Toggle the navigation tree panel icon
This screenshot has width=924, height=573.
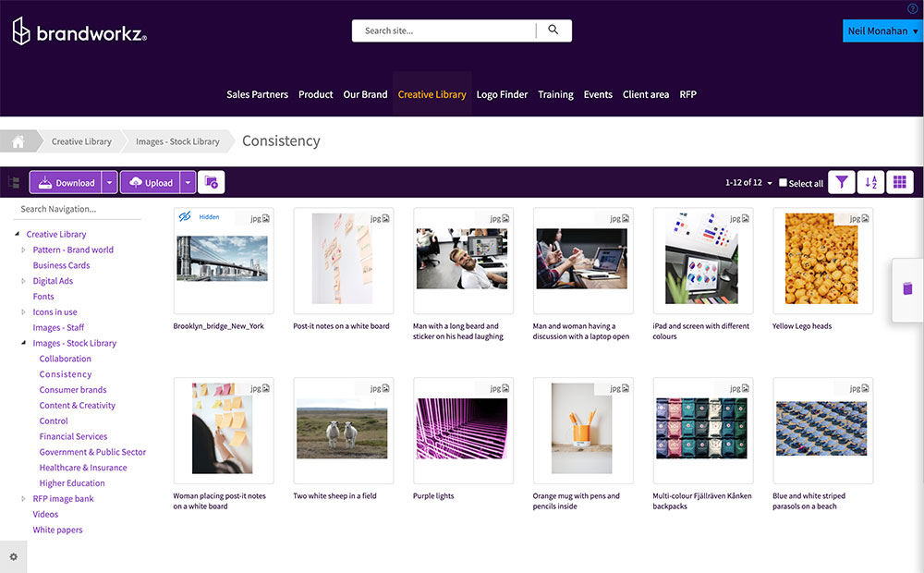click(x=14, y=182)
